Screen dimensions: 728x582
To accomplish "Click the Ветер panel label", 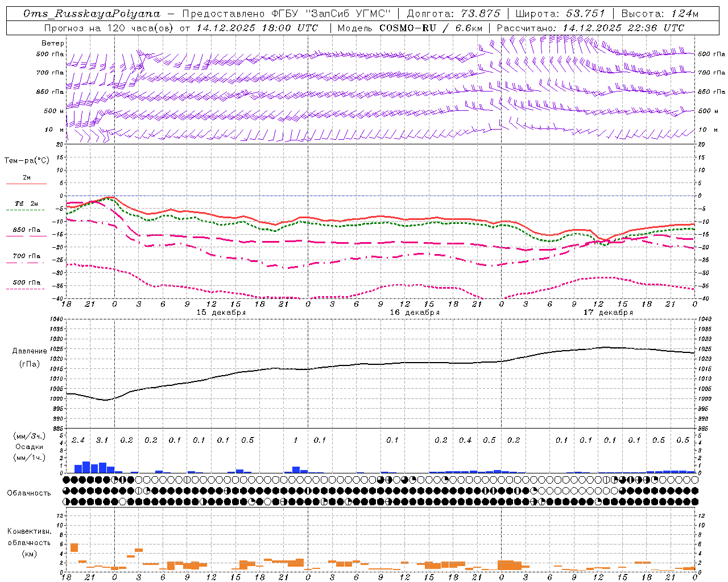I will pyautogui.click(x=53, y=43).
